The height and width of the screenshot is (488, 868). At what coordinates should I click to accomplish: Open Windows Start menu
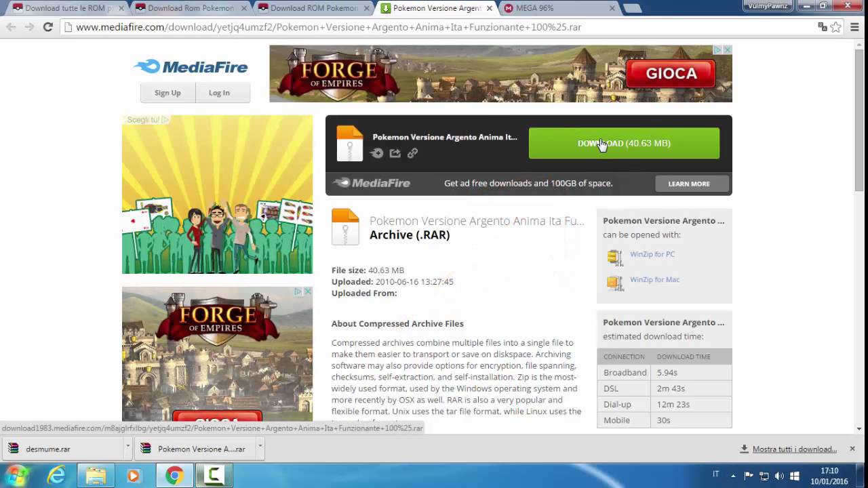tap(16, 475)
